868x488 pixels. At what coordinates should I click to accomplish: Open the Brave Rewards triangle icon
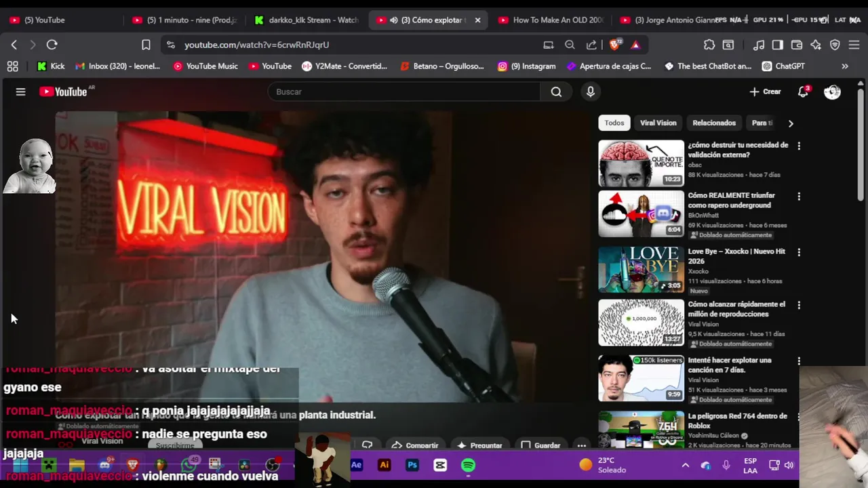coord(635,45)
